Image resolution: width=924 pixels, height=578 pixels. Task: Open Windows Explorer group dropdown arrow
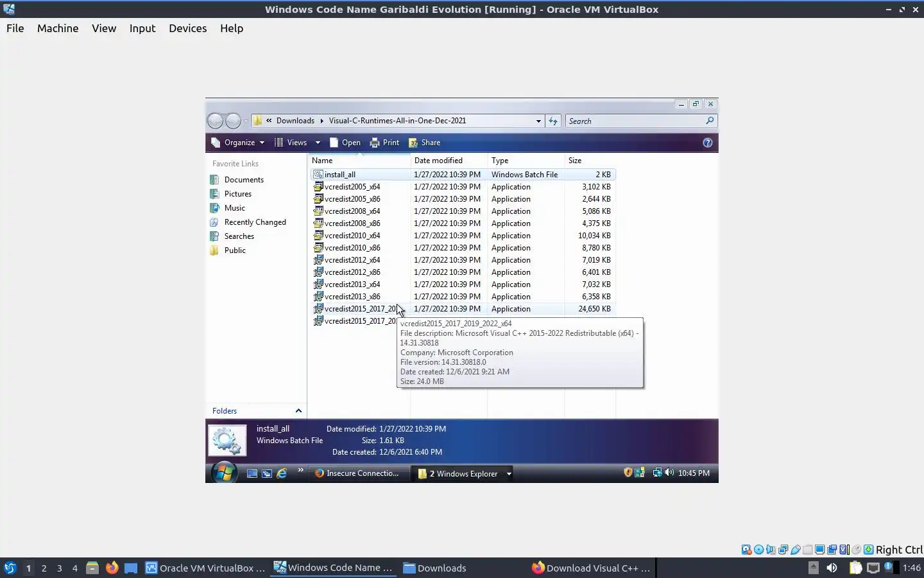coord(509,474)
